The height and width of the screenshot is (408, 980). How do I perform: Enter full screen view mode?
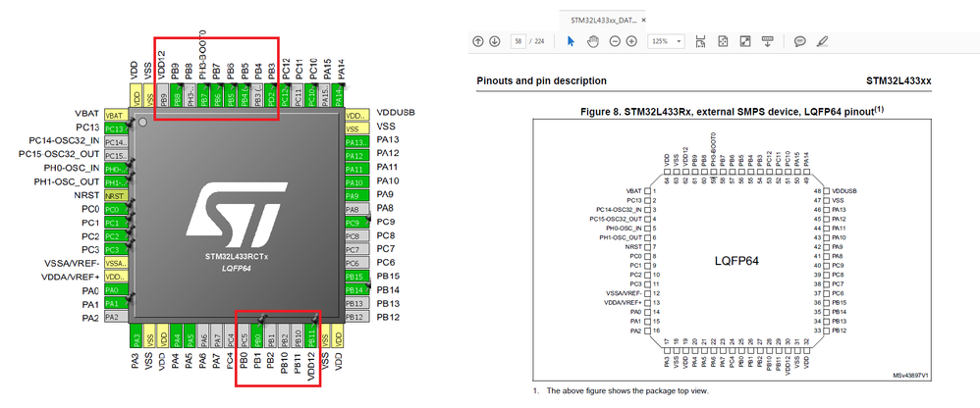click(x=745, y=41)
